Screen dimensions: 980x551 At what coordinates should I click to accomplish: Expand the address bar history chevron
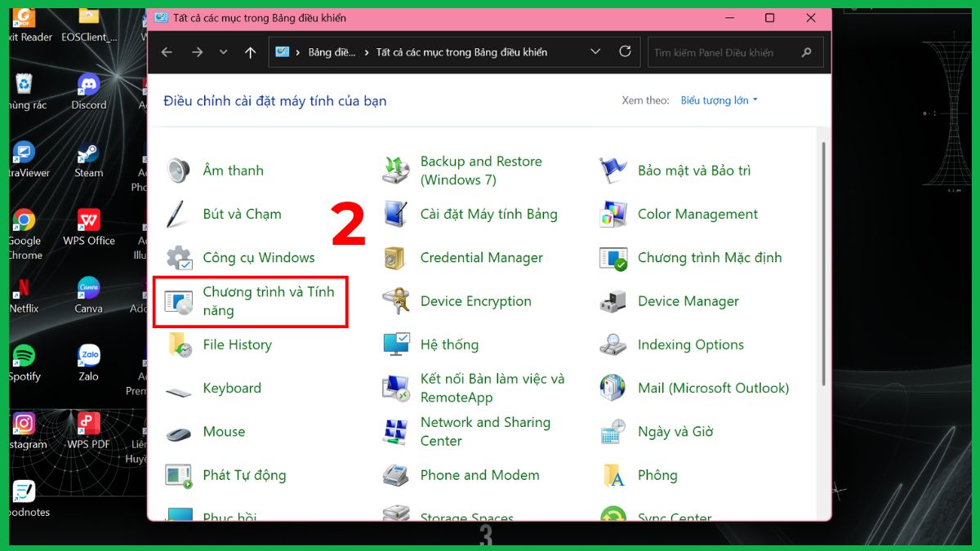click(595, 51)
